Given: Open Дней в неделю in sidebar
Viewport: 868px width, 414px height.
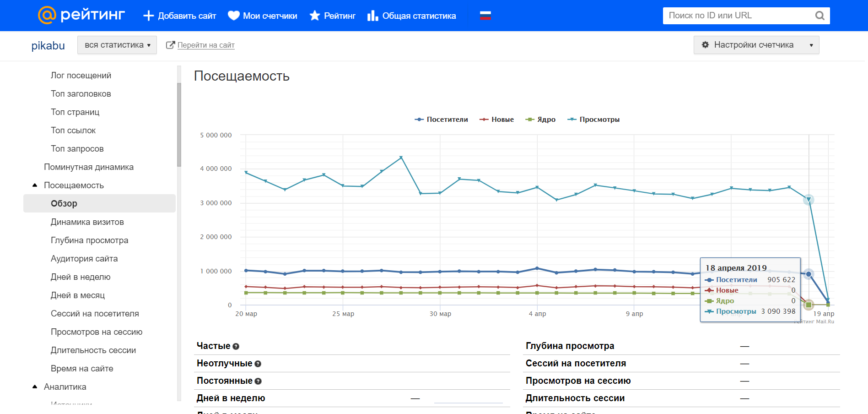Looking at the screenshot, I should [x=81, y=277].
